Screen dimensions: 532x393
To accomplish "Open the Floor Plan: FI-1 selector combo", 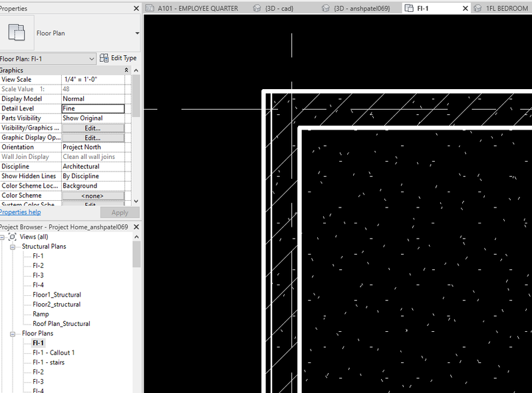I will [x=90, y=58].
